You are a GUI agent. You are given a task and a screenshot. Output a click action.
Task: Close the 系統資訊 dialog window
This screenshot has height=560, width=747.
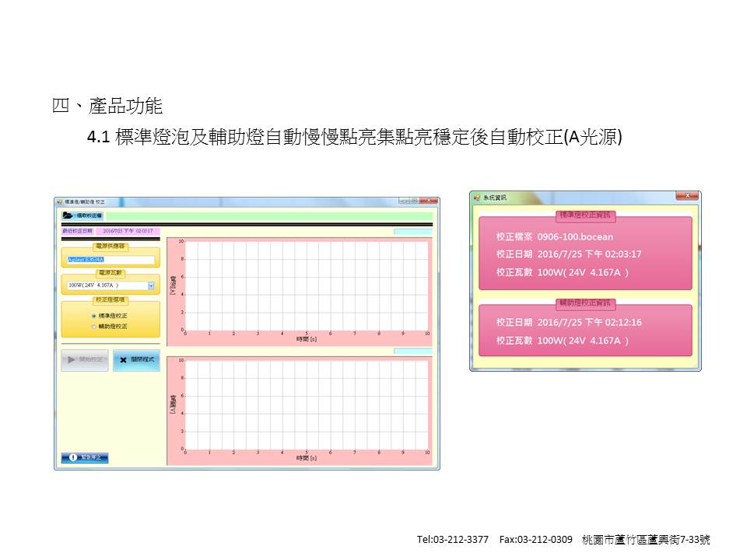[686, 197]
